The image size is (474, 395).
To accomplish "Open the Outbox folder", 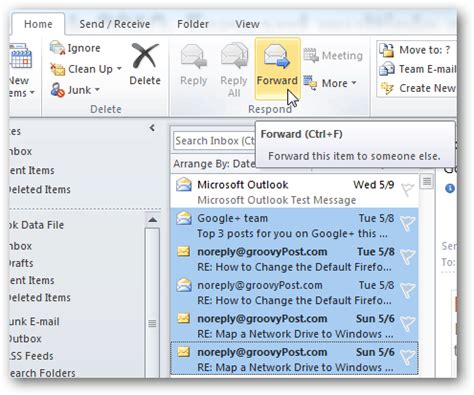I will click(25, 339).
